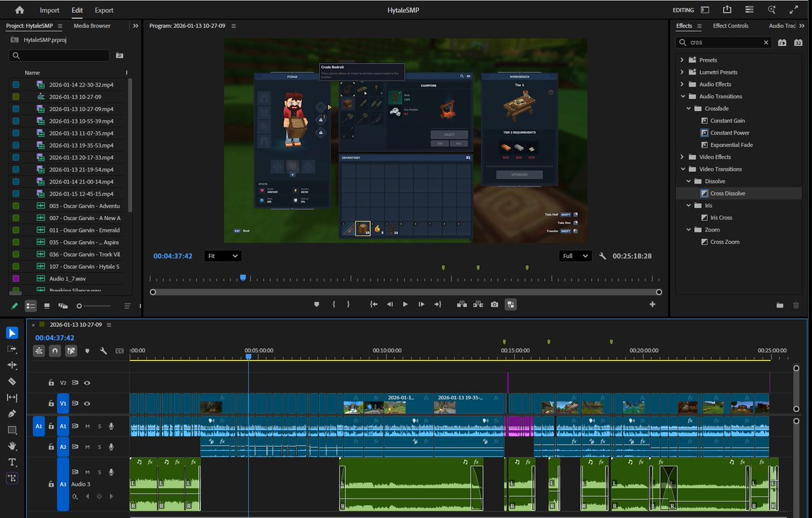Click the A1 source patching button

point(39,427)
